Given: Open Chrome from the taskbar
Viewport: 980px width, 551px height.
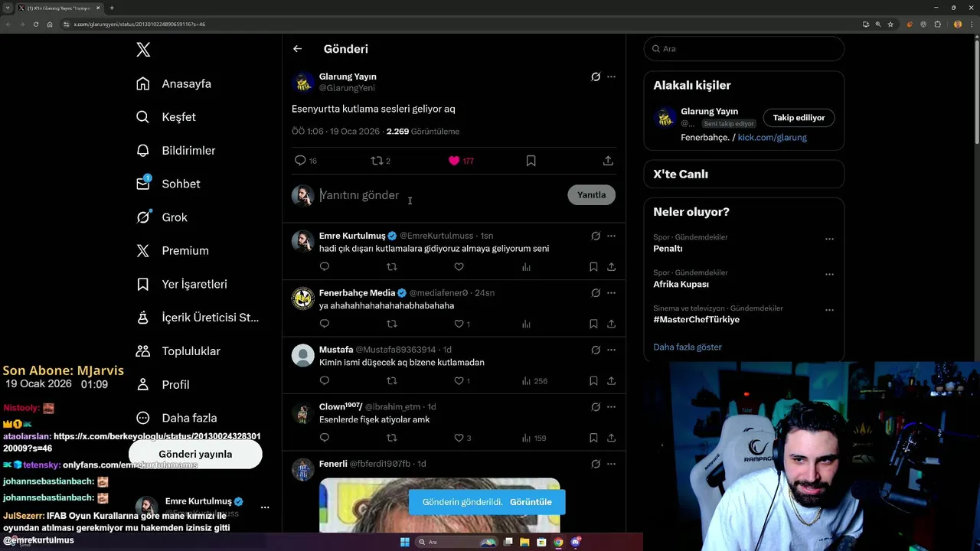Looking at the screenshot, I should (558, 542).
